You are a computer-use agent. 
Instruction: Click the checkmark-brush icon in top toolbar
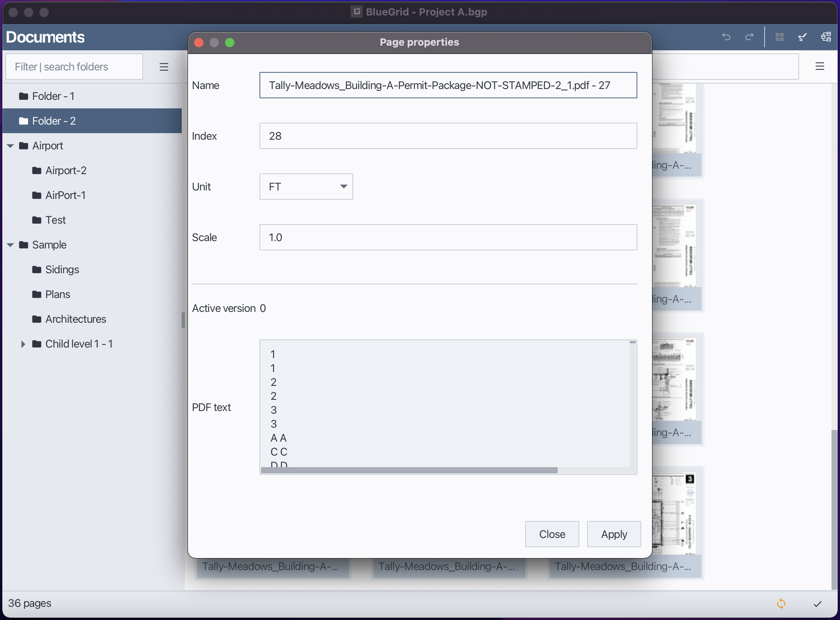click(x=802, y=37)
